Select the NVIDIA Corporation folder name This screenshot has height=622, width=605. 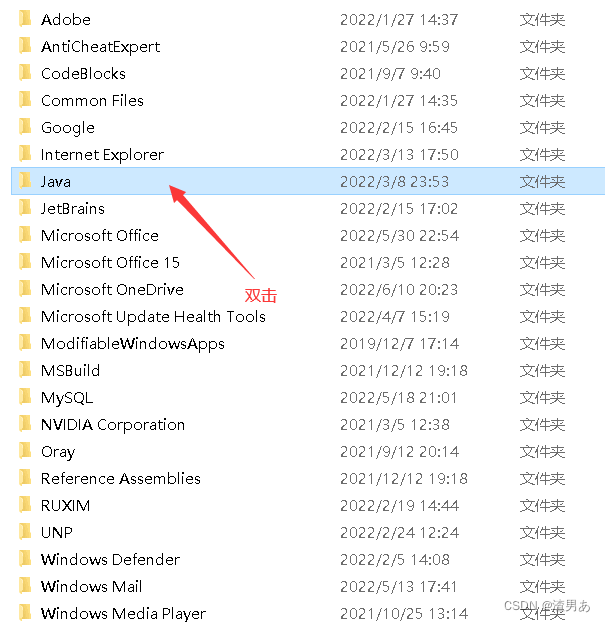[x=113, y=424]
